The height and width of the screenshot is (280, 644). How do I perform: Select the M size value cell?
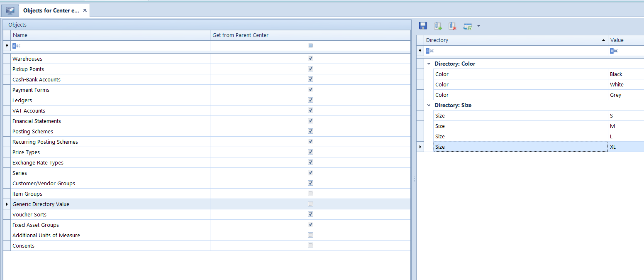click(626, 126)
